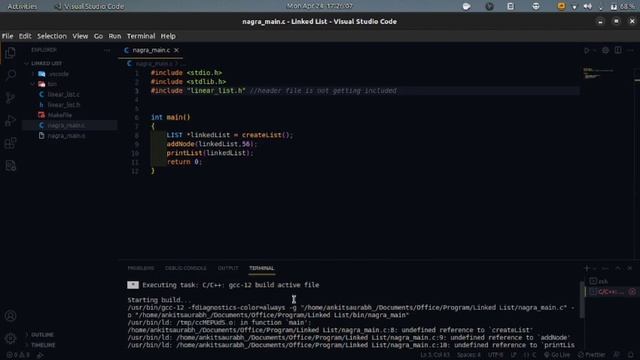The image size is (640, 360).
Task: Switch to the DEBUG CONSOLE panel tab
Action: click(186, 268)
